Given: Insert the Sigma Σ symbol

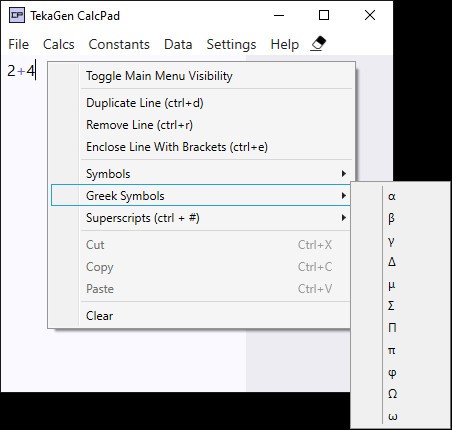Looking at the screenshot, I should pyautogui.click(x=400, y=306).
